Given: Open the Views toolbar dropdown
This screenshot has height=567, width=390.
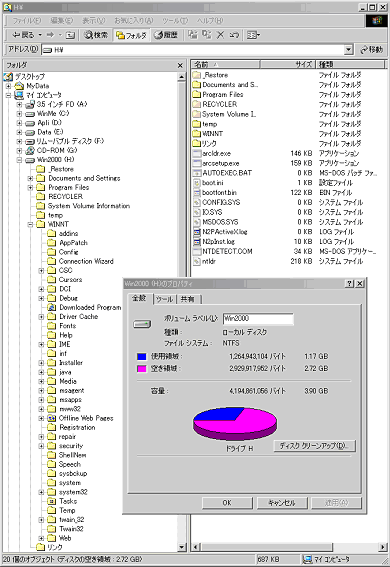Looking at the screenshot, I should click(253, 35).
